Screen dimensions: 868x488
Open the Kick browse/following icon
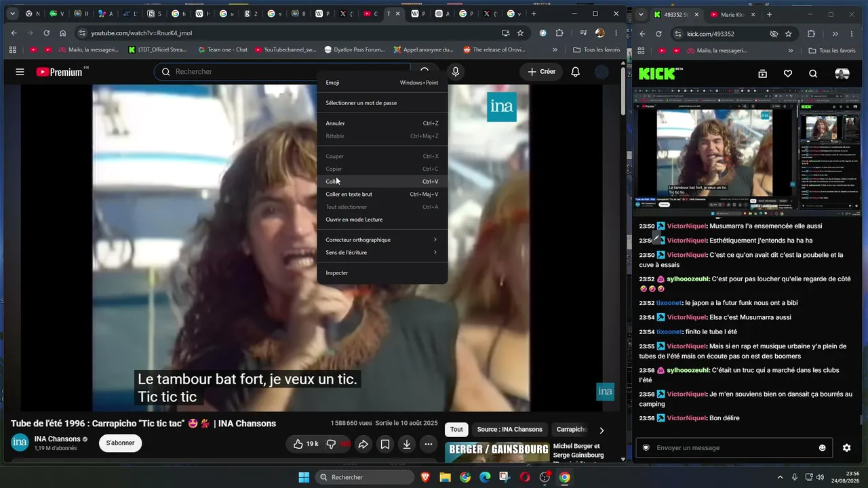762,74
